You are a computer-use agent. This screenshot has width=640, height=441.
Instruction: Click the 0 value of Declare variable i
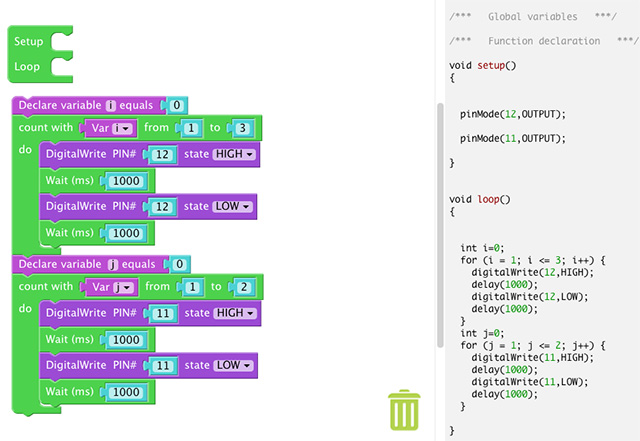pos(176,105)
